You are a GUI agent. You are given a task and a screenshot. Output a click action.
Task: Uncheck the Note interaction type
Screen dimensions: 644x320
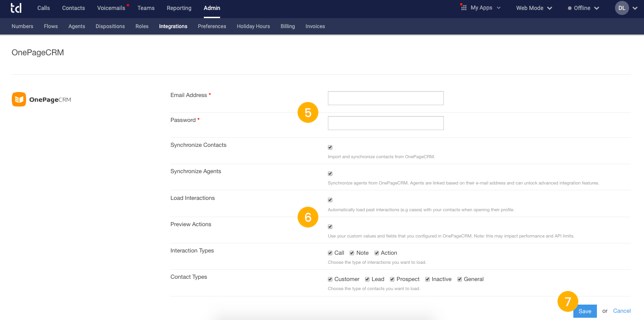352,253
